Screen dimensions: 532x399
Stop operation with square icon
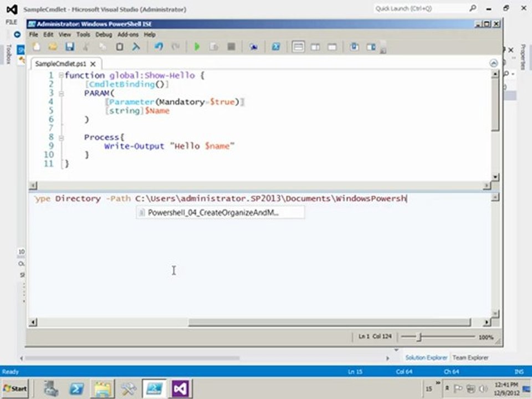coord(232,47)
